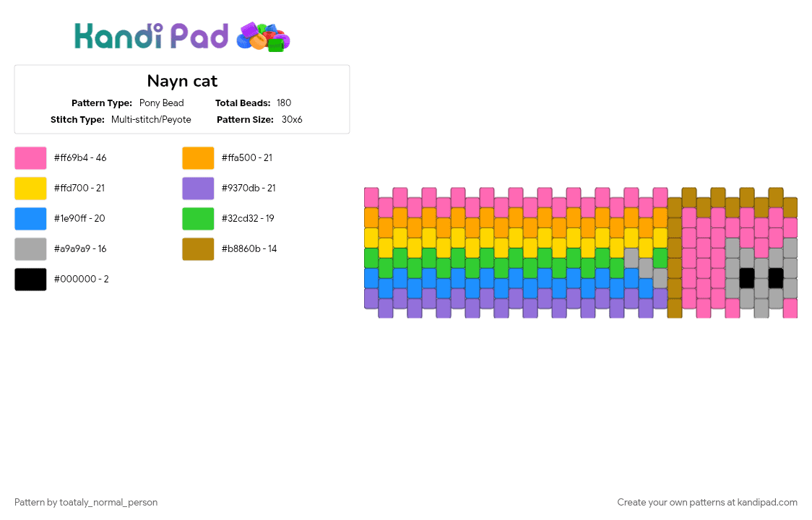This screenshot has height=520, width=812.
Task: Click the 'Pony Bead' pattern type value
Action: [x=162, y=103]
